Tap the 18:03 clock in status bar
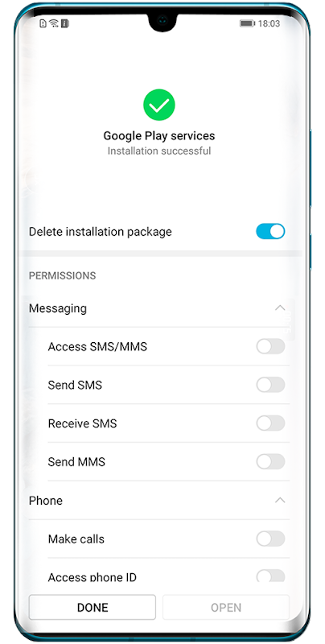 pos(269,23)
